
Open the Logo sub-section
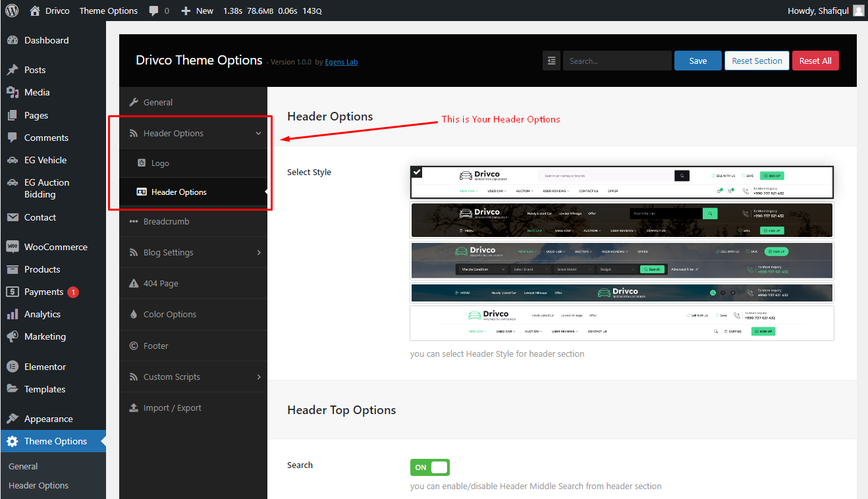click(193, 163)
